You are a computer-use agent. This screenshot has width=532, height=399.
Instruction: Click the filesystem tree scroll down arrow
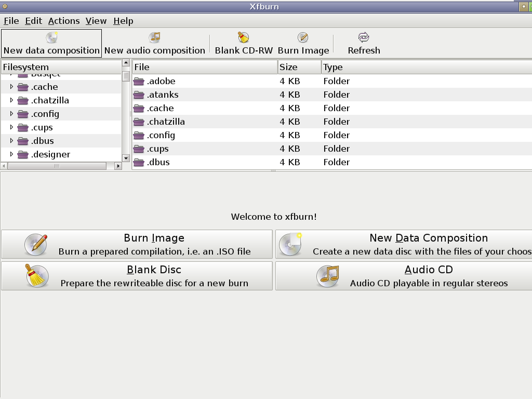pos(126,158)
